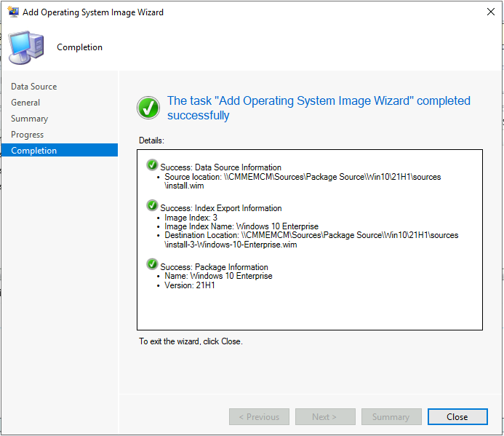
Task: Click 'To exit the wizard, click Close.' text
Action: click(x=191, y=341)
